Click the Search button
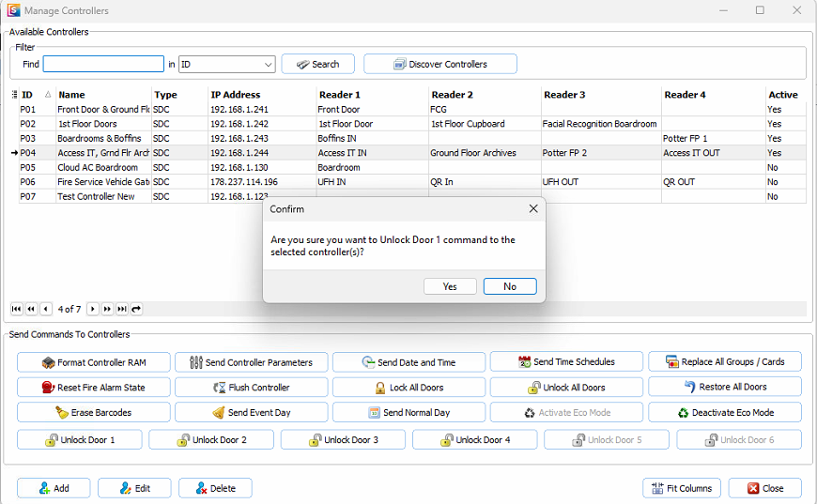Image resolution: width=817 pixels, height=504 pixels. point(317,64)
